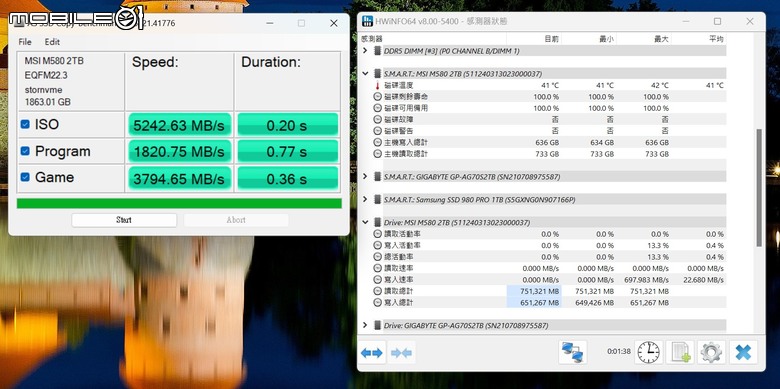Click the sensor icon beside 寫入速率
780x389 pixels.
click(x=378, y=280)
